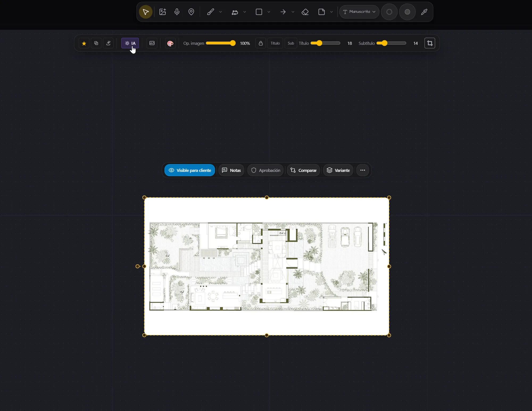The image size is (532, 411).
Task: Click the crop image icon
Action: (430, 43)
